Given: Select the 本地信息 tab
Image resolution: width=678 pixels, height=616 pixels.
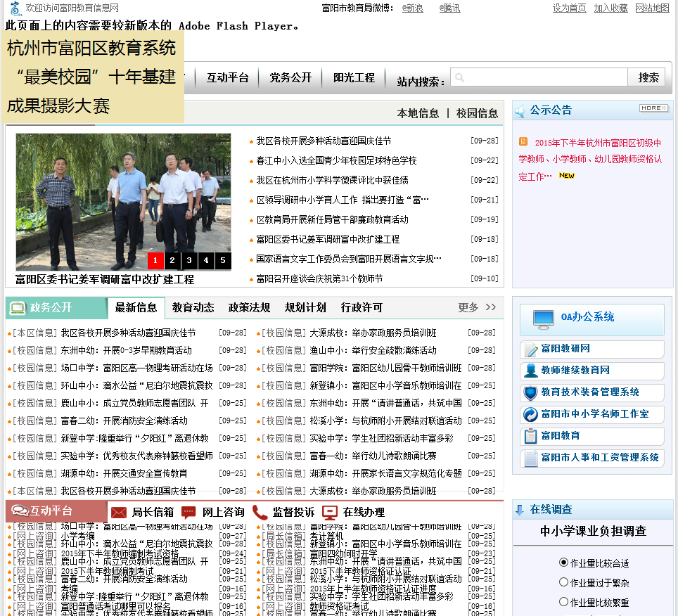Looking at the screenshot, I should 418,113.
